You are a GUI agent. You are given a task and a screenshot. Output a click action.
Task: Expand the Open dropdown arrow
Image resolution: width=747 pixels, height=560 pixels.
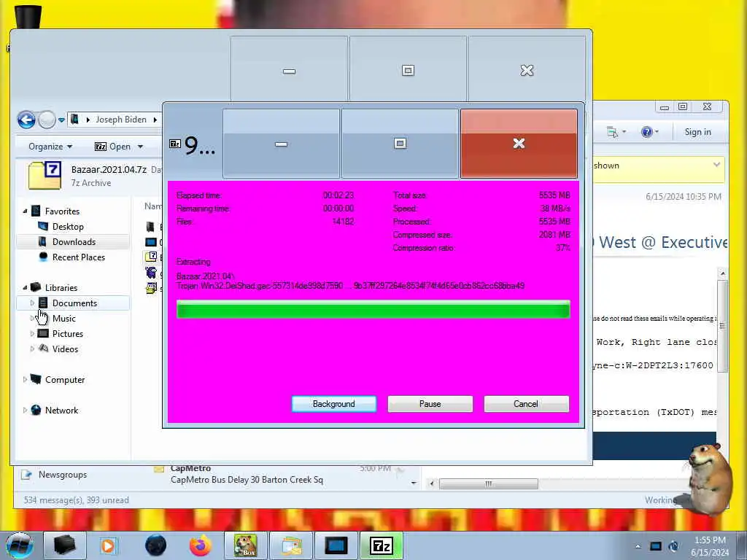point(140,146)
